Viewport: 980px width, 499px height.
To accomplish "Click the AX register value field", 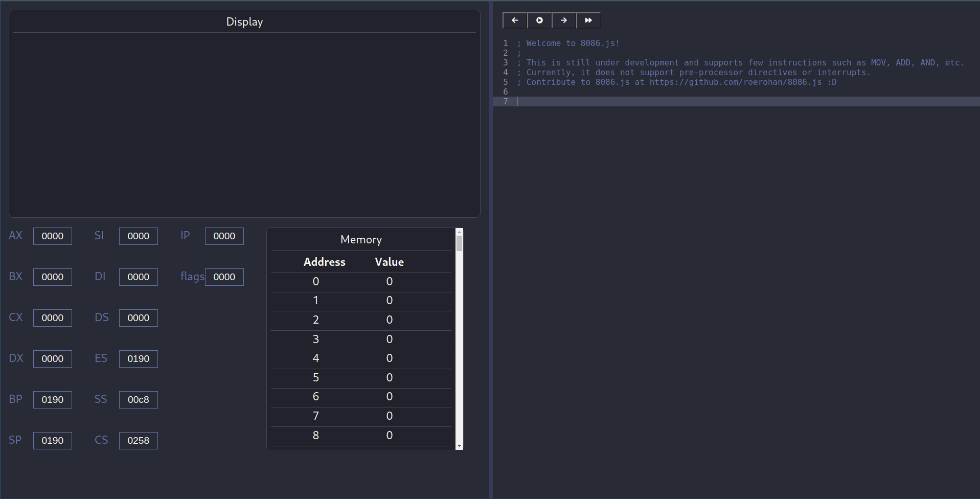I will [53, 236].
